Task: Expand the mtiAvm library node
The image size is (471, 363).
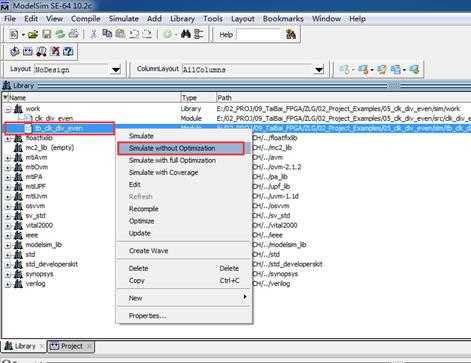Action: [x=8, y=158]
